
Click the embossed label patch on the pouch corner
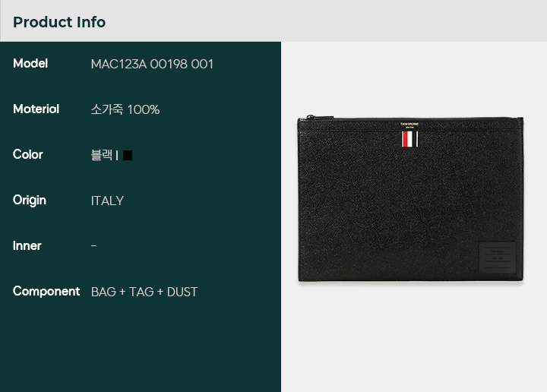[x=497, y=258]
